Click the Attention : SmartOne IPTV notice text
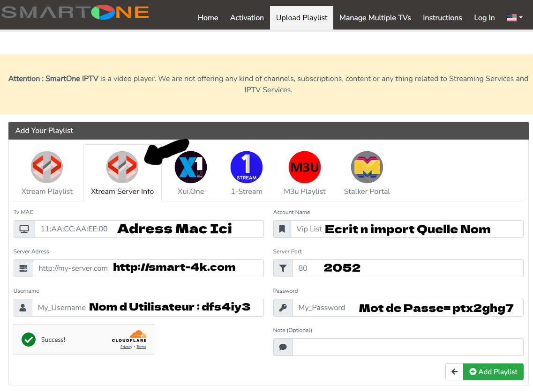 pos(53,79)
